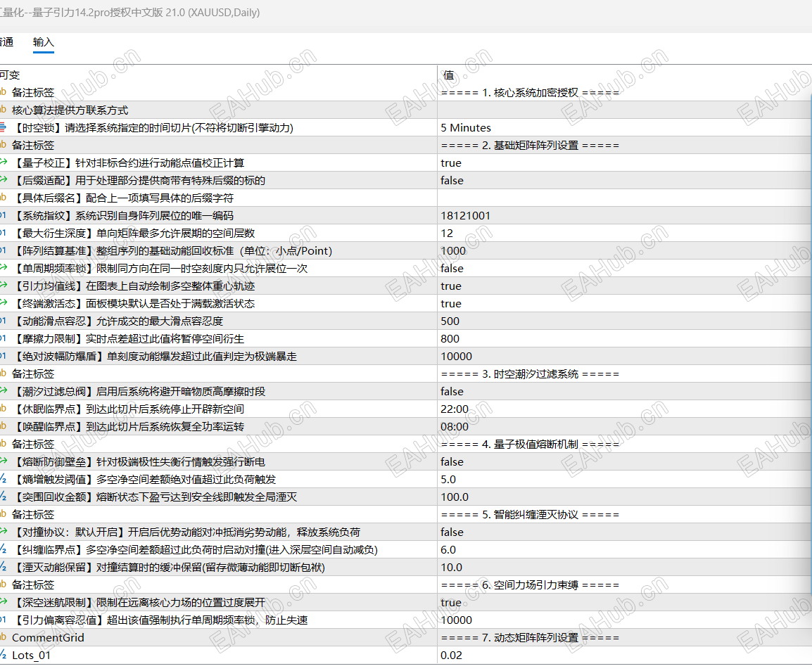Viewport: 812px width, 671px height.
Task: Open the 5 Minutes timeframe value
Action: click(x=466, y=128)
